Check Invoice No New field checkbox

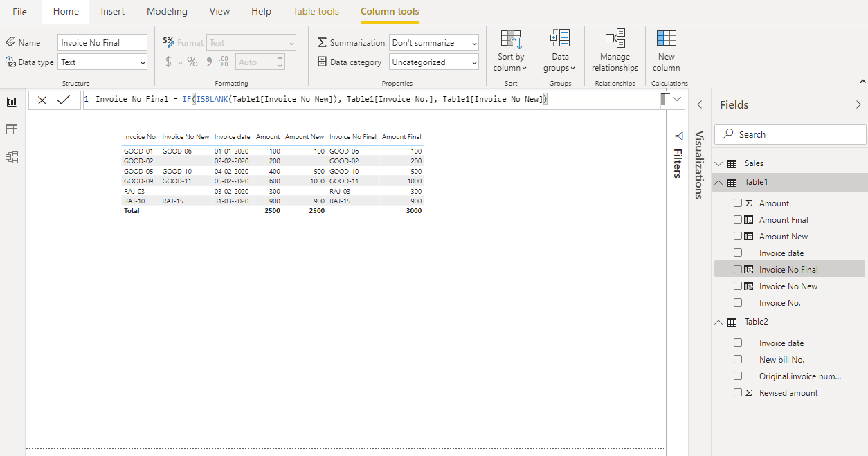(x=738, y=286)
